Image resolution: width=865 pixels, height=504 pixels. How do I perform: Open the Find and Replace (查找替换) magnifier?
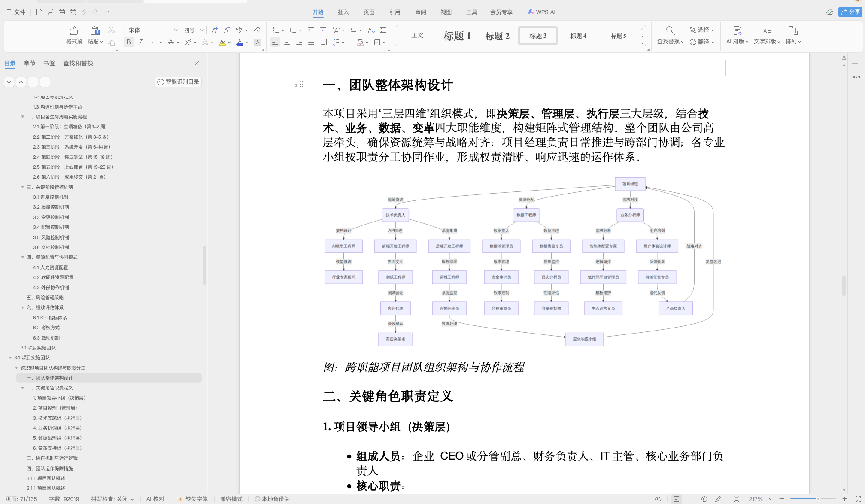coord(670,30)
